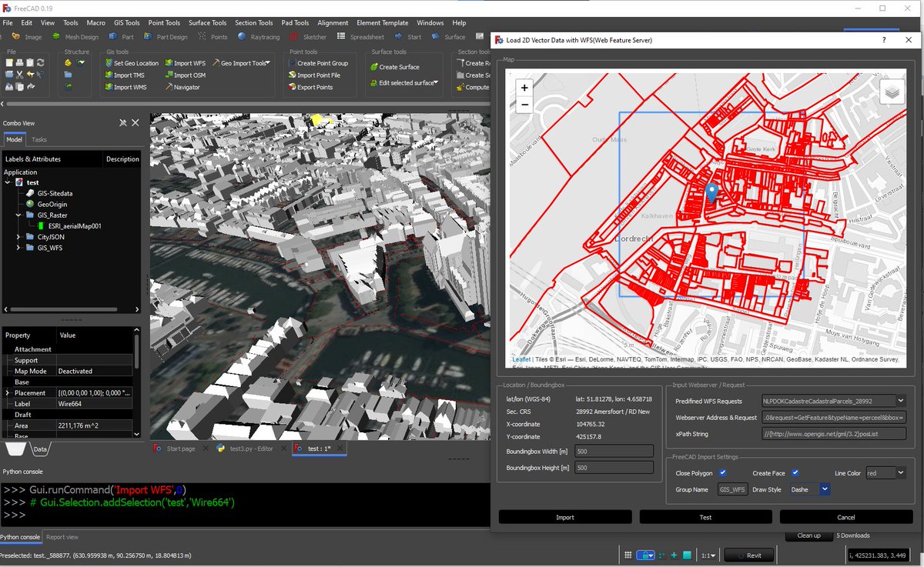Select ESRI_aerialMap001 in the model tree
Viewport: 924px width, 567px height.
click(75, 226)
